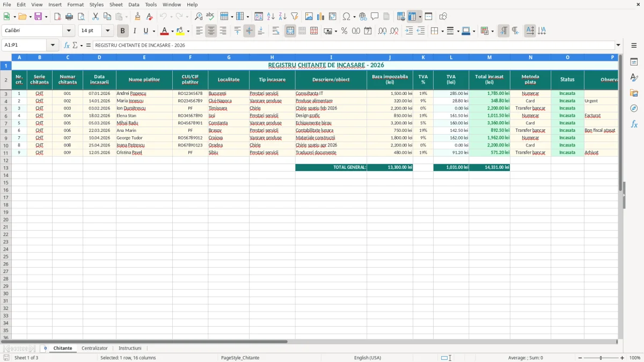
Task: Click the Format as Percent icon
Action: point(345,31)
